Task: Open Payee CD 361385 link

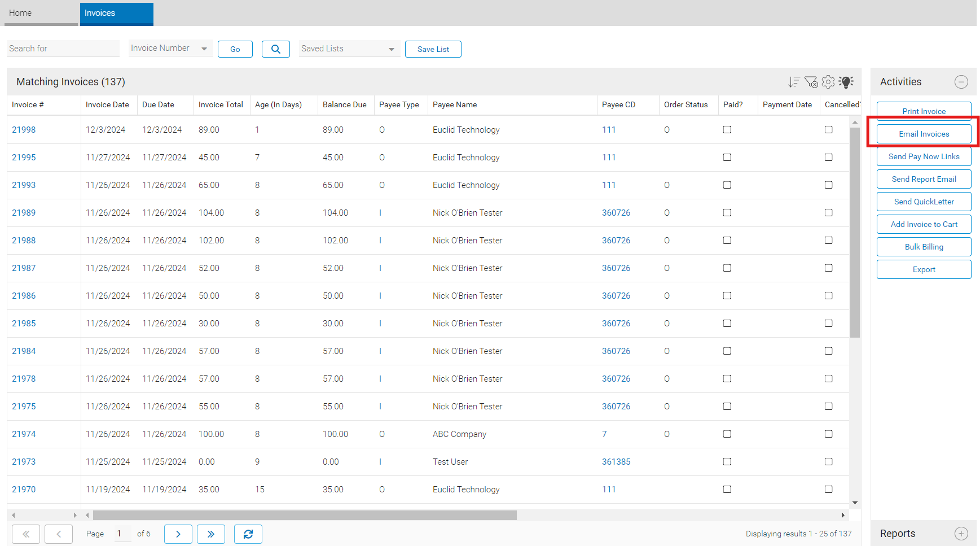Action: tap(616, 462)
